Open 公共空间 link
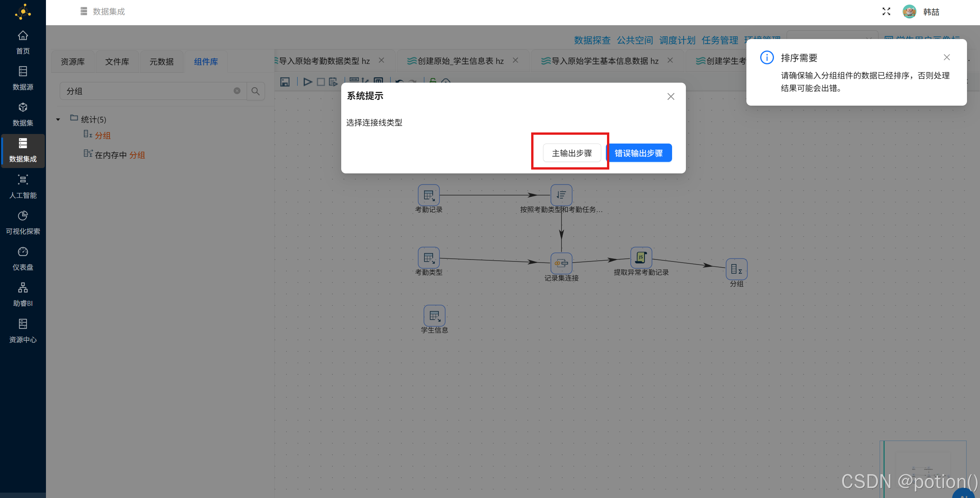Screen dimensions: 980x498 (635, 40)
